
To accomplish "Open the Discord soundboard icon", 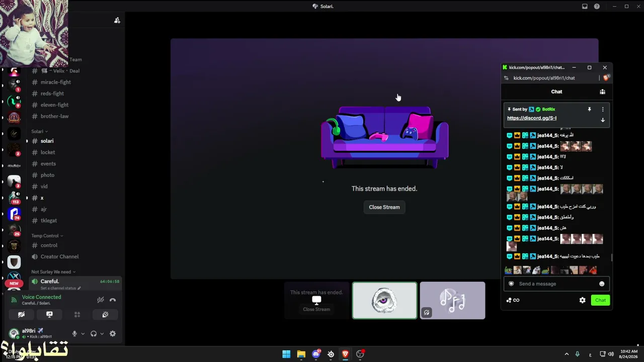I will pyautogui.click(x=105, y=314).
